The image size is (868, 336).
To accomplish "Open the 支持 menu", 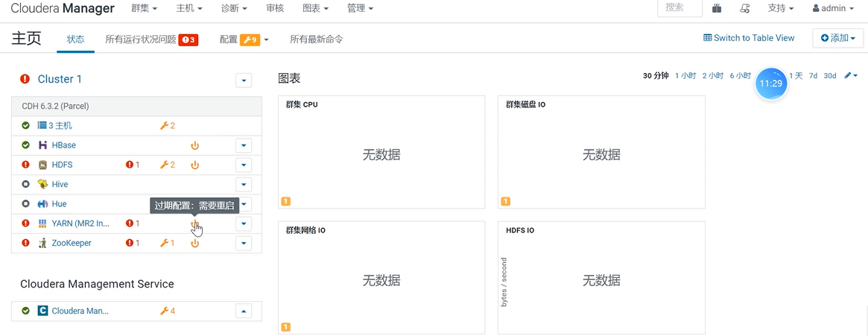I will (x=781, y=8).
